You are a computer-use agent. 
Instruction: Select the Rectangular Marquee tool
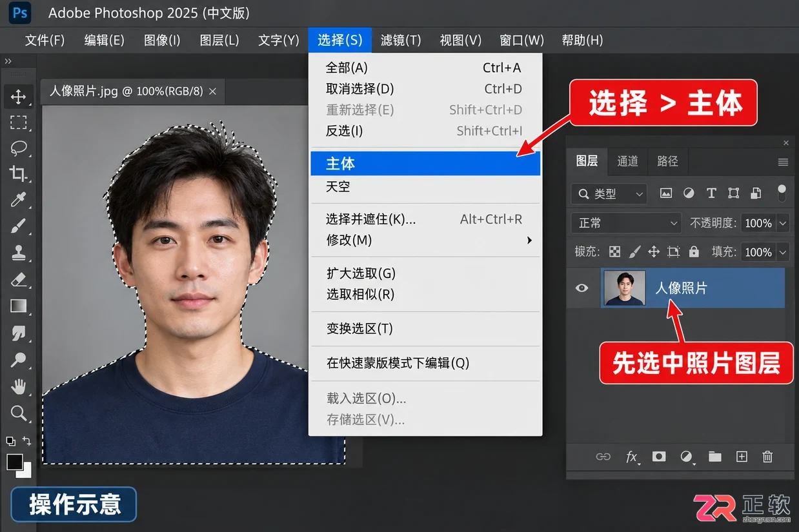18,123
